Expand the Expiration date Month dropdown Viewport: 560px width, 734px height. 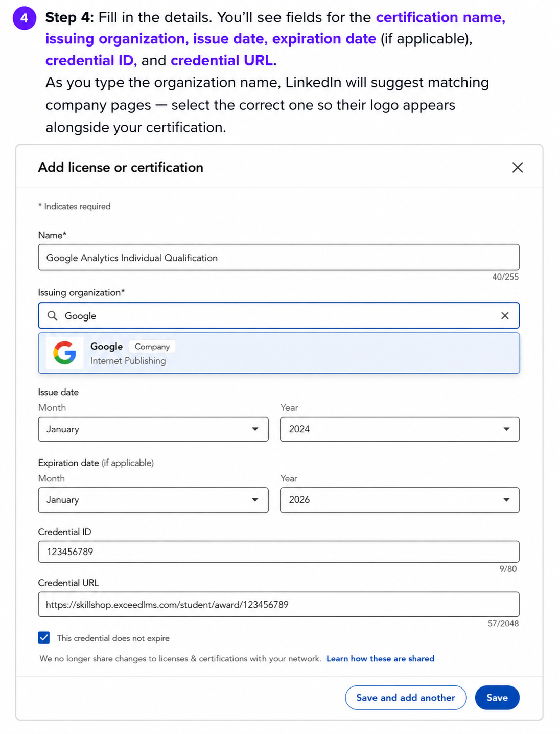point(153,500)
